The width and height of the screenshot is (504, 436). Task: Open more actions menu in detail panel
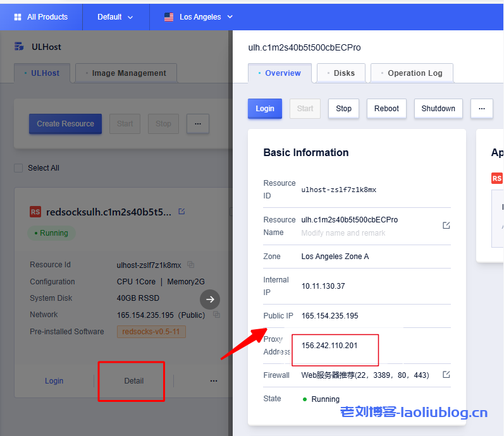[x=481, y=109]
